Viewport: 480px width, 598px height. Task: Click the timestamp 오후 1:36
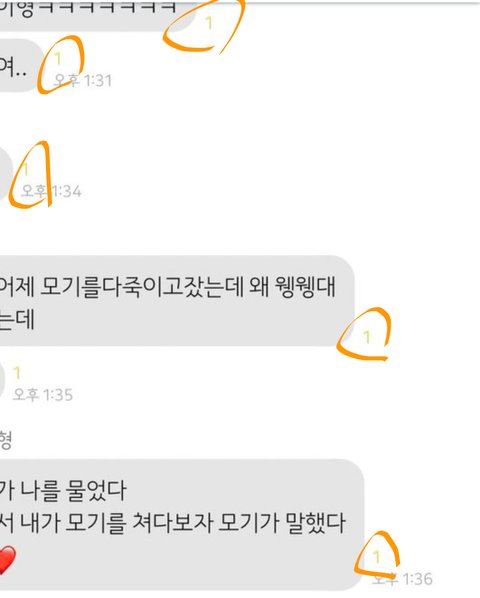tap(402, 579)
